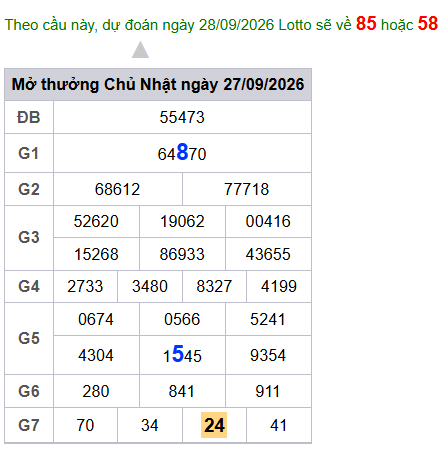Click the G5 number 5241
This screenshot has height=450, width=447.
[x=268, y=319]
